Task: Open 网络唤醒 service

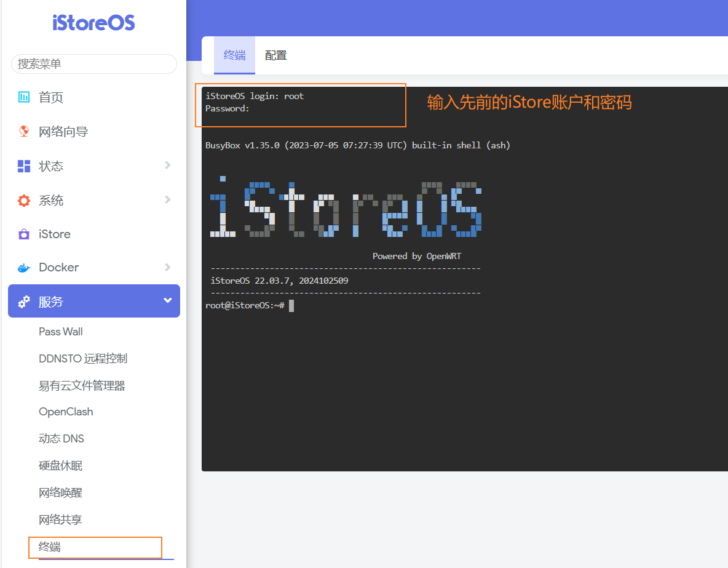Action: (60, 492)
